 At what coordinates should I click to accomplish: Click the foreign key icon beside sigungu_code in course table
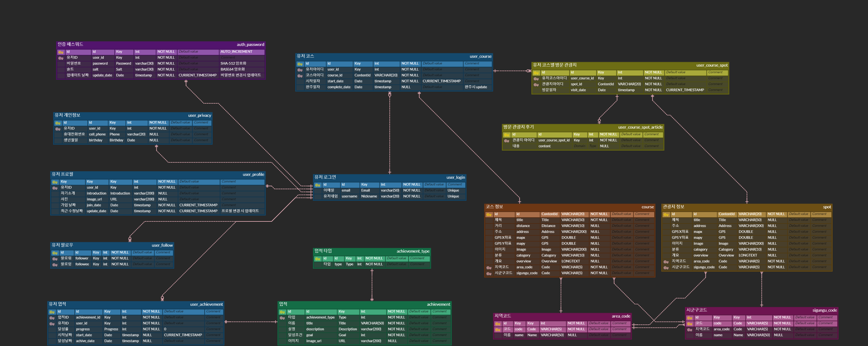[489, 274]
